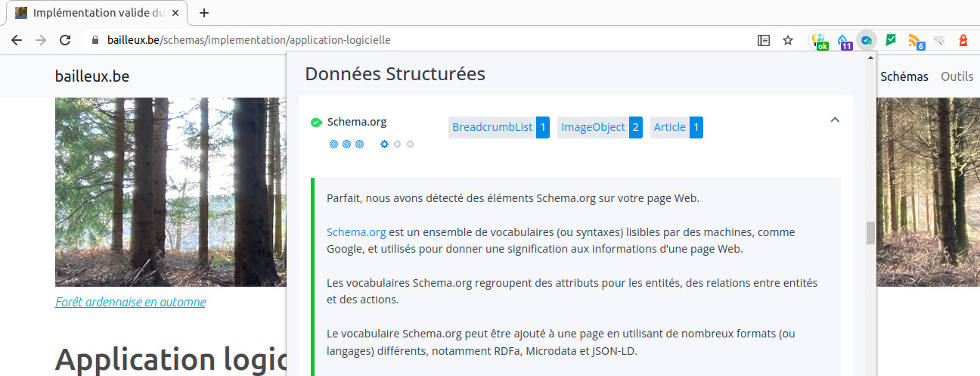
Task: Click paragraph starting Les vocabulaires Schema.org
Action: tap(572, 291)
